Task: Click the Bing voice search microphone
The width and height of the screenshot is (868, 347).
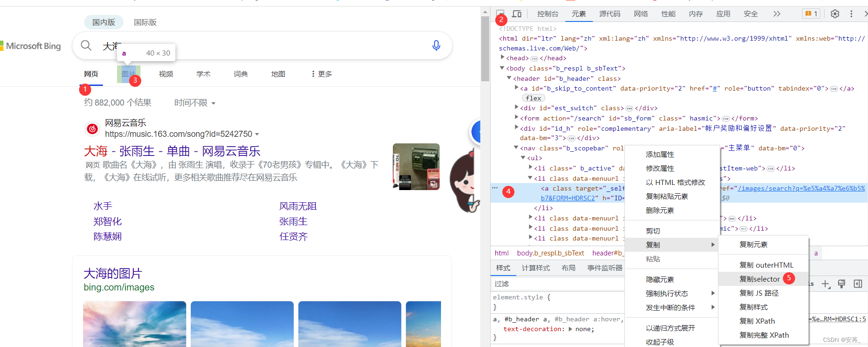Action: coord(436,45)
